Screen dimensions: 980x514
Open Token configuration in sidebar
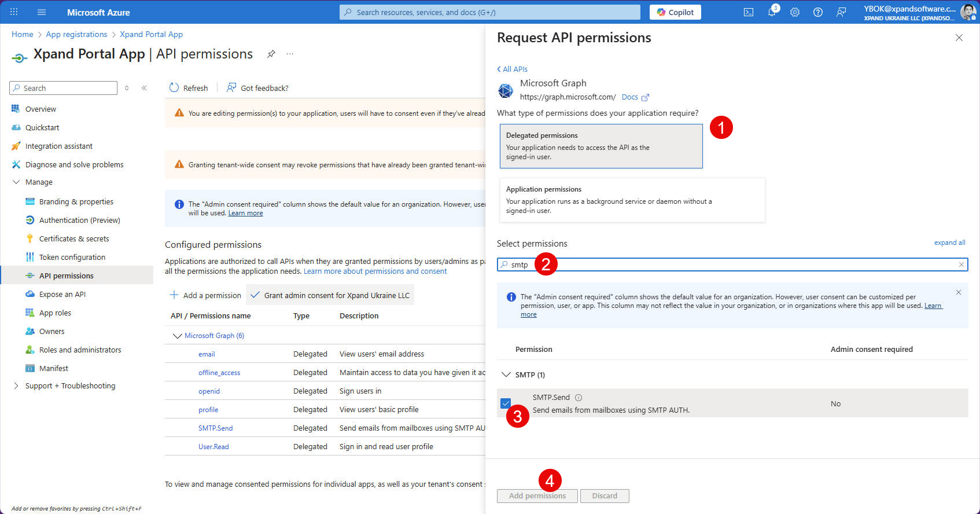(x=72, y=257)
